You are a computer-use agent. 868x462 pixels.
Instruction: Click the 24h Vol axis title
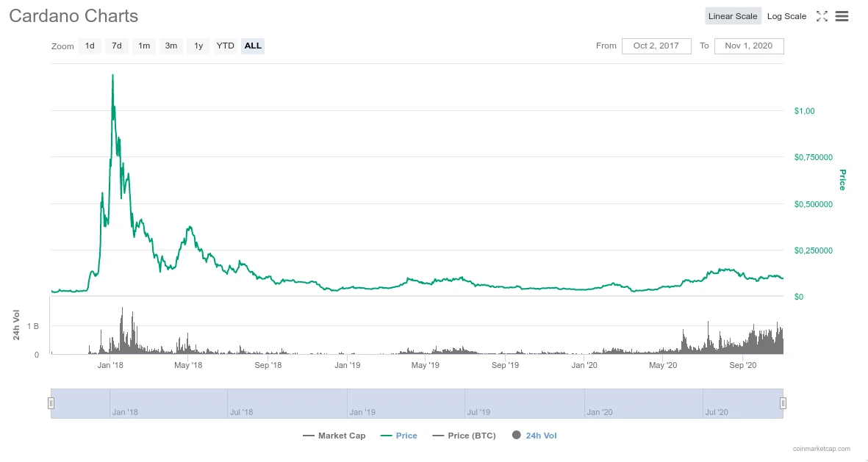pyautogui.click(x=17, y=325)
